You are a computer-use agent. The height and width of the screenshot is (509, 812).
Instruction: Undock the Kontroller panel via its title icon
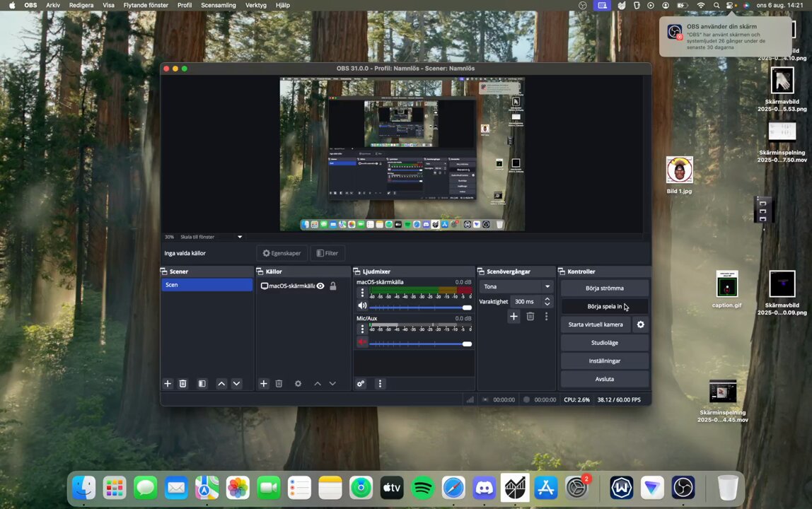pos(562,271)
